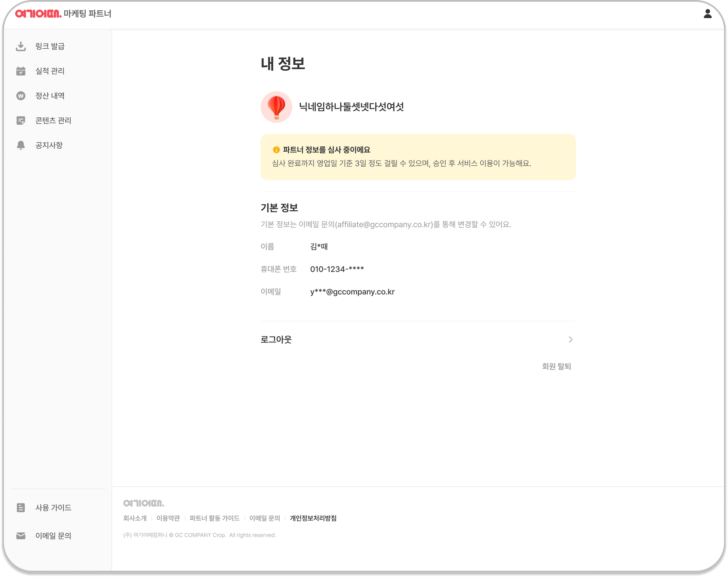Click 개인정보처리방침 in the footer
This screenshot has height=577, width=728.
[313, 518]
